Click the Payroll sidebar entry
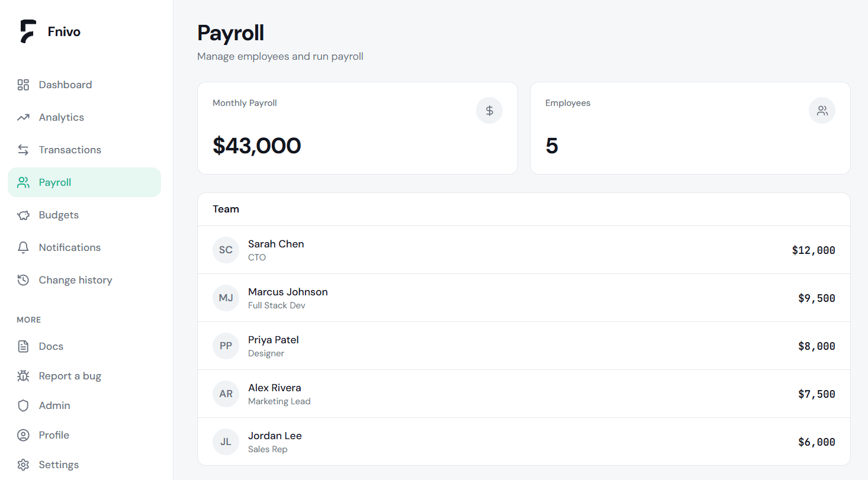This screenshot has height=480, width=868. (55, 182)
